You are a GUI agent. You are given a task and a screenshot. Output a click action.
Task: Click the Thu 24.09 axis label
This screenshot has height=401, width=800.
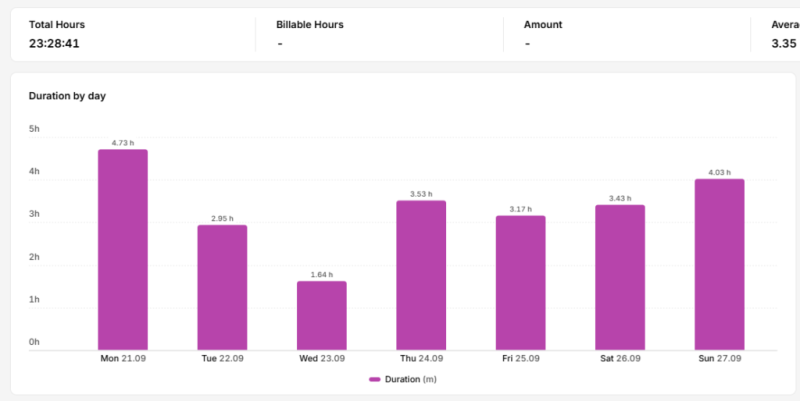coord(421,359)
